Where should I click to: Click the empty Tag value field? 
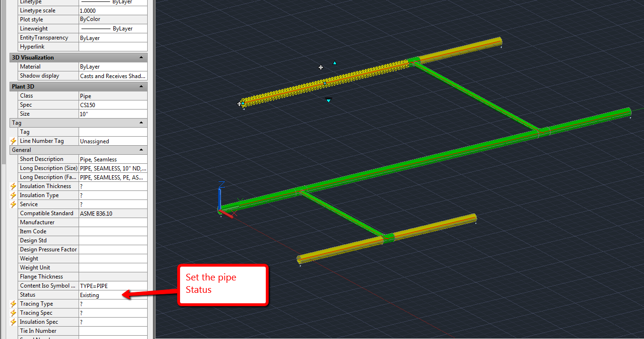[113, 132]
